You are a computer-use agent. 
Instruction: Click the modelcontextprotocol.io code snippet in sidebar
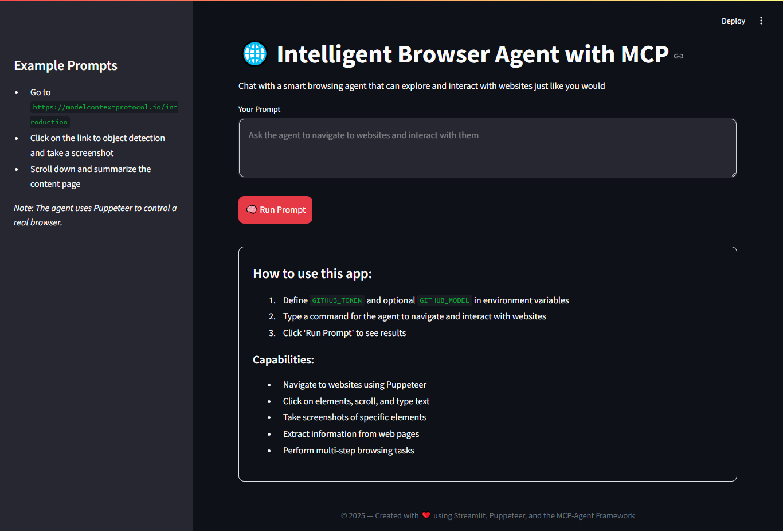(x=104, y=107)
